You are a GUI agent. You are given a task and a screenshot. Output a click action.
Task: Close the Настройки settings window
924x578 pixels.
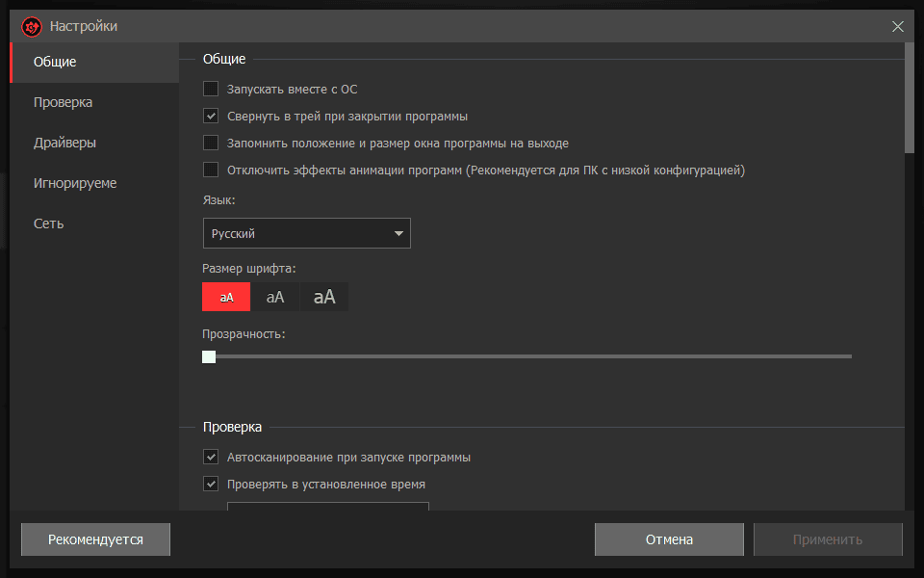pos(898,27)
